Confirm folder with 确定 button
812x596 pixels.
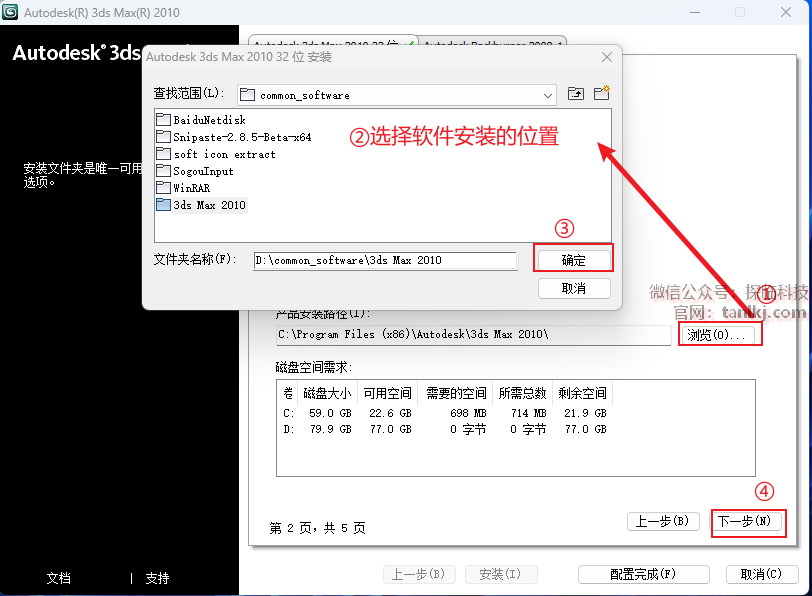[x=574, y=260]
